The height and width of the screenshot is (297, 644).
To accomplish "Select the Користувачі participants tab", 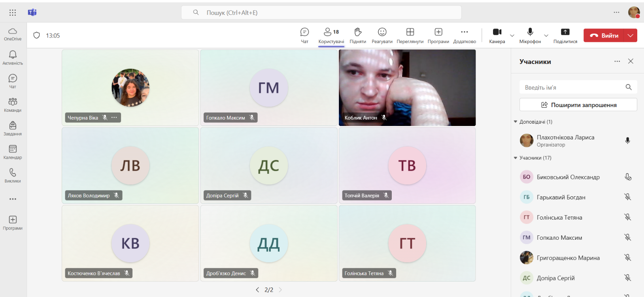I will click(x=331, y=35).
